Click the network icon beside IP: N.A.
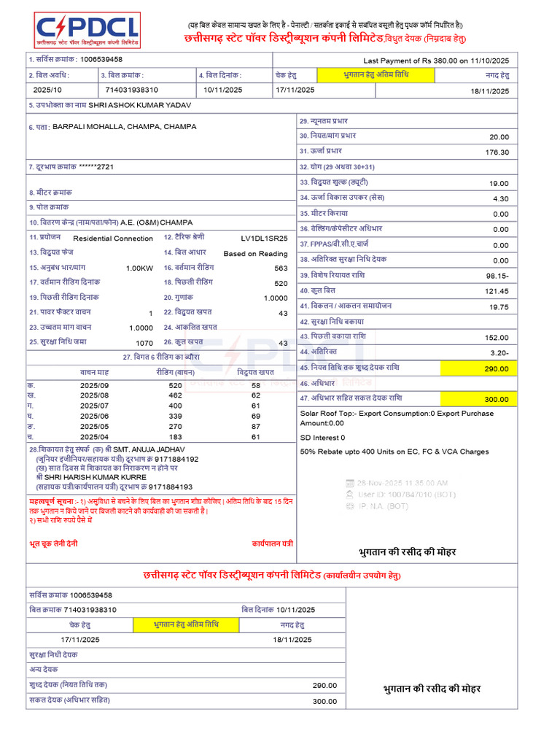Viewport: 560px width, 747px height. [350, 506]
